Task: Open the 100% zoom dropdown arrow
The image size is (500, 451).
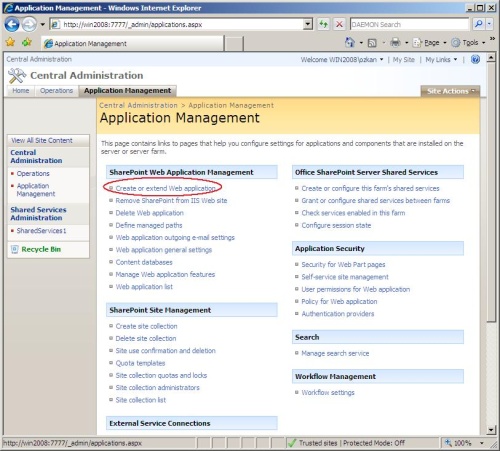Action: 482,443
